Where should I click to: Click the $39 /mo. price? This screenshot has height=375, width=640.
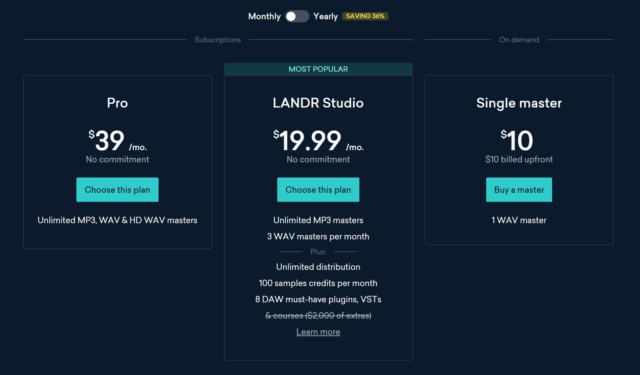pyautogui.click(x=118, y=141)
